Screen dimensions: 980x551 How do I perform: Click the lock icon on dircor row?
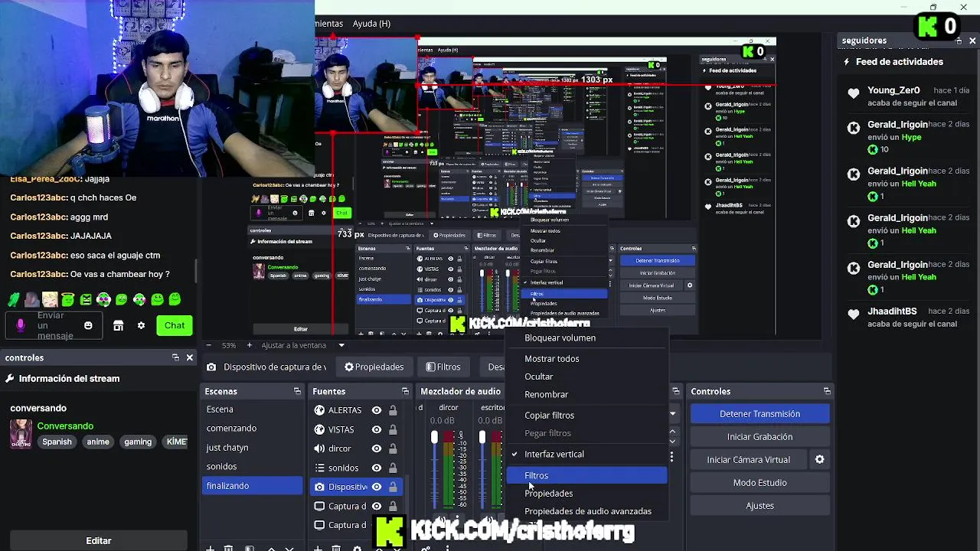(393, 448)
